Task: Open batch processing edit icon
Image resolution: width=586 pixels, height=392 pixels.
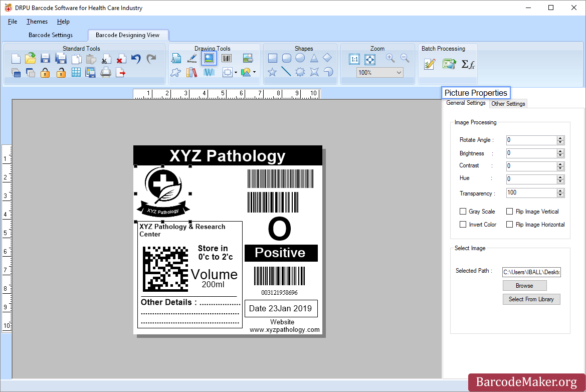Action: 430,64
